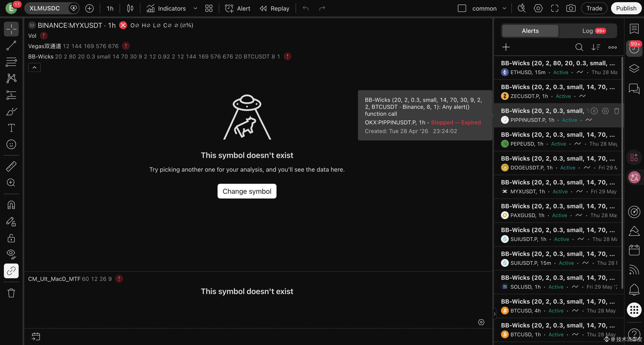The image size is (644, 345).
Task: Collapse the indicator legend chevron
Action: pyautogui.click(x=34, y=67)
